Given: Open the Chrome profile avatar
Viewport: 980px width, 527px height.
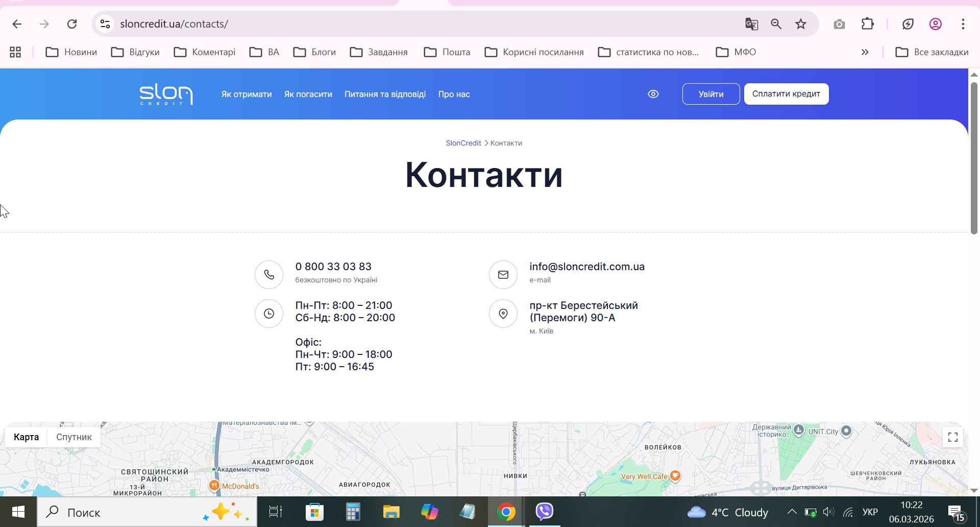Looking at the screenshot, I should pyautogui.click(x=936, y=24).
